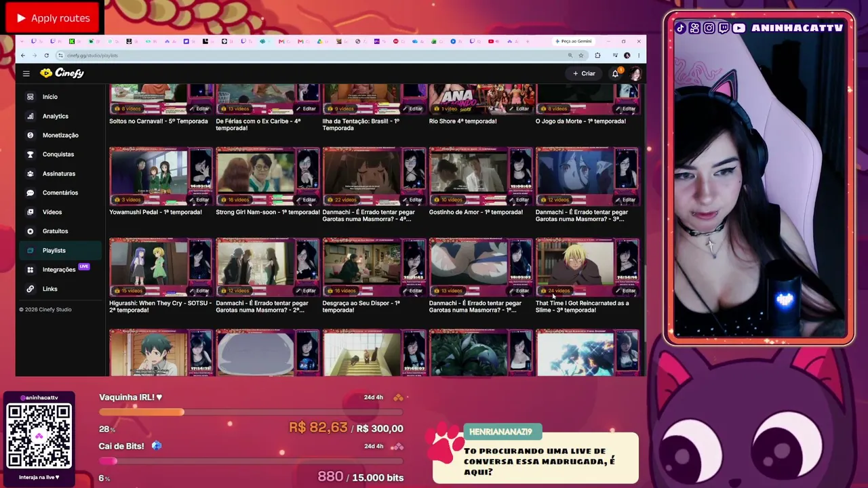Click the Monetização dollar icon
868x488 pixels.
(30, 135)
